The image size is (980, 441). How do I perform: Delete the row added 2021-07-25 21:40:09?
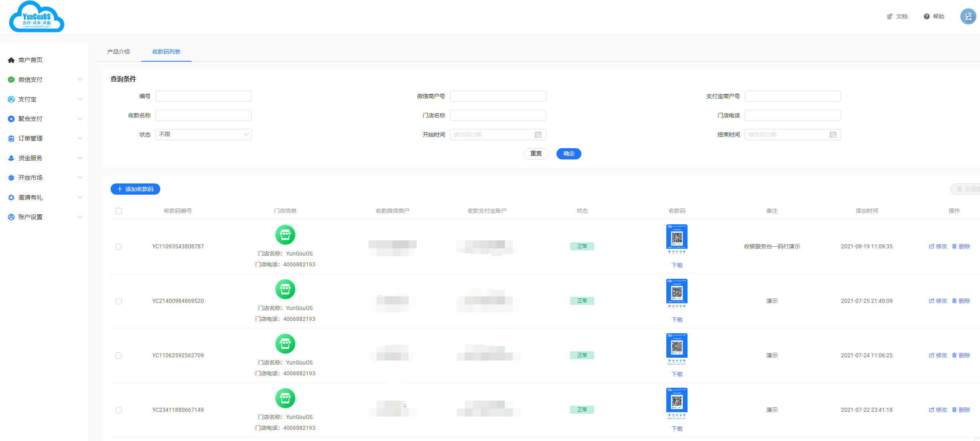point(961,301)
